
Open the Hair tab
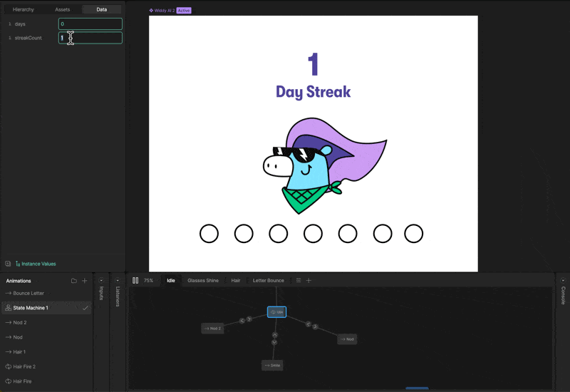pyautogui.click(x=236, y=280)
